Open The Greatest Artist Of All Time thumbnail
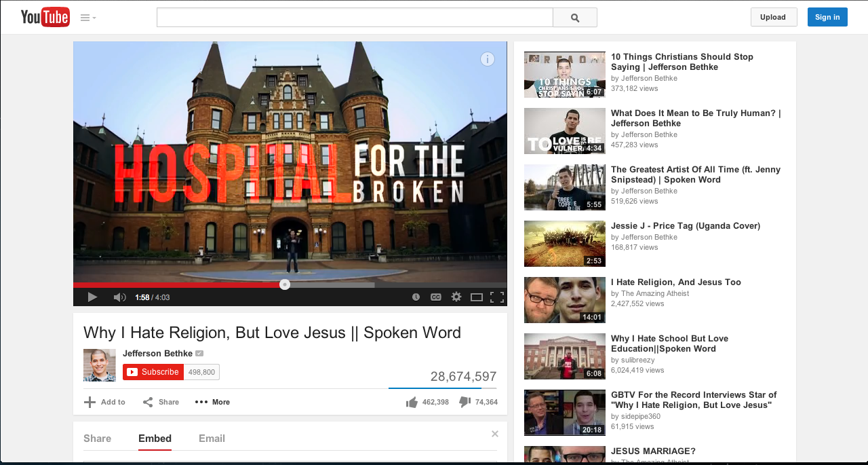This screenshot has height=465, width=868. tap(564, 187)
